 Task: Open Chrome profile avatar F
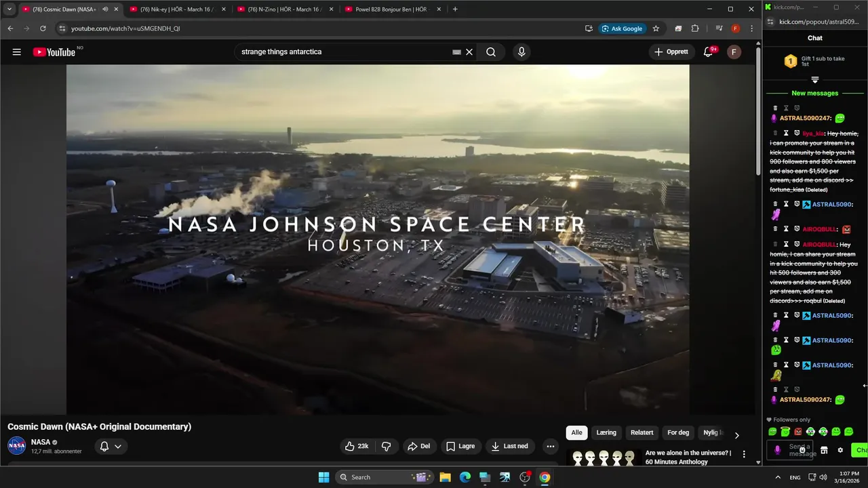pos(735,28)
